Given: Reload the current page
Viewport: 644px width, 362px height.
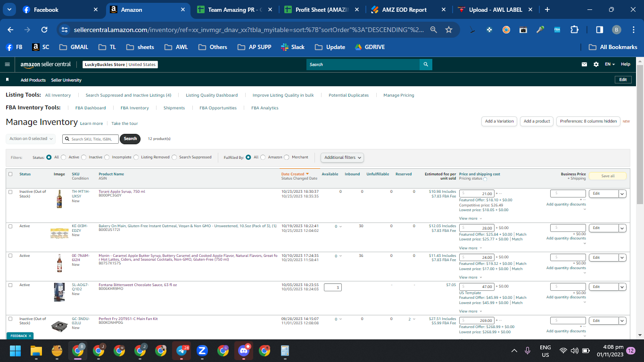Looking at the screenshot, I should (x=44, y=30).
